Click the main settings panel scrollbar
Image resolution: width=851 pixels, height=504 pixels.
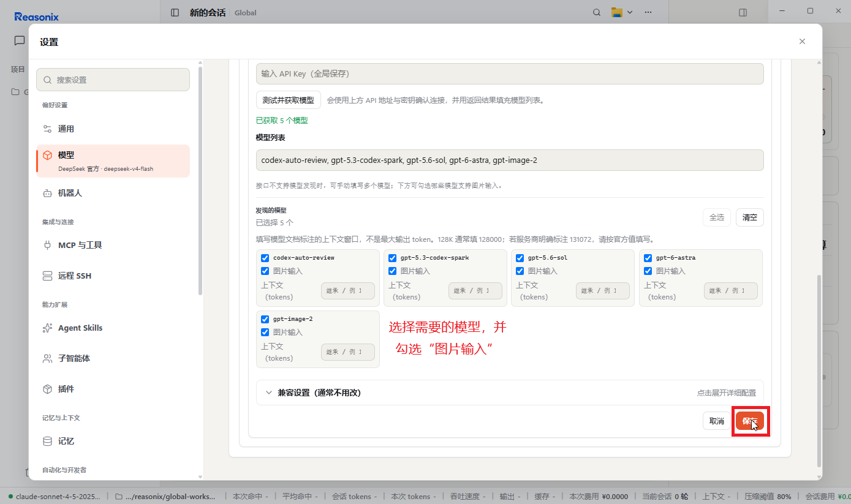pyautogui.click(x=819, y=371)
